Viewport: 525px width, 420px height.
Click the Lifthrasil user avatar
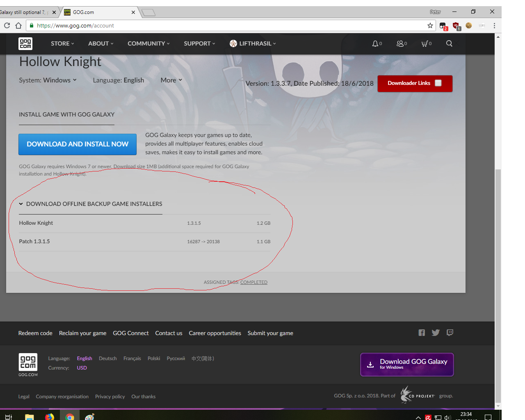coord(233,43)
